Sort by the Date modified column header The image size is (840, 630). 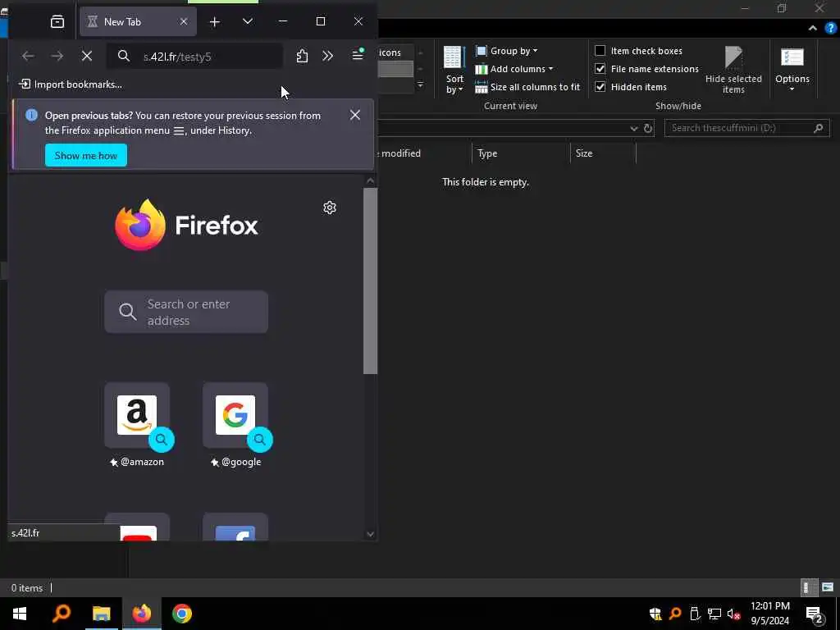(x=423, y=153)
